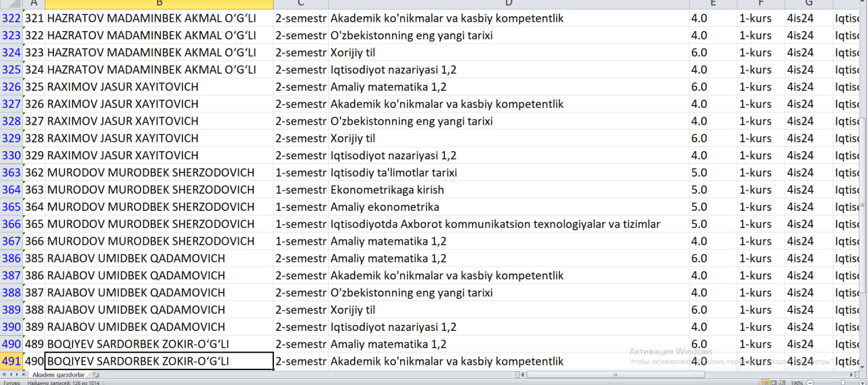Select 'Amaliy ekonometrika' cell
The height and width of the screenshot is (385, 868).
click(509, 207)
